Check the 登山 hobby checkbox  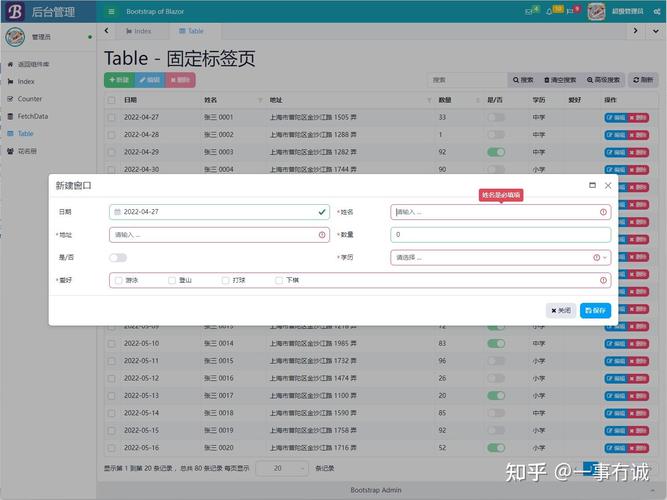click(x=172, y=280)
